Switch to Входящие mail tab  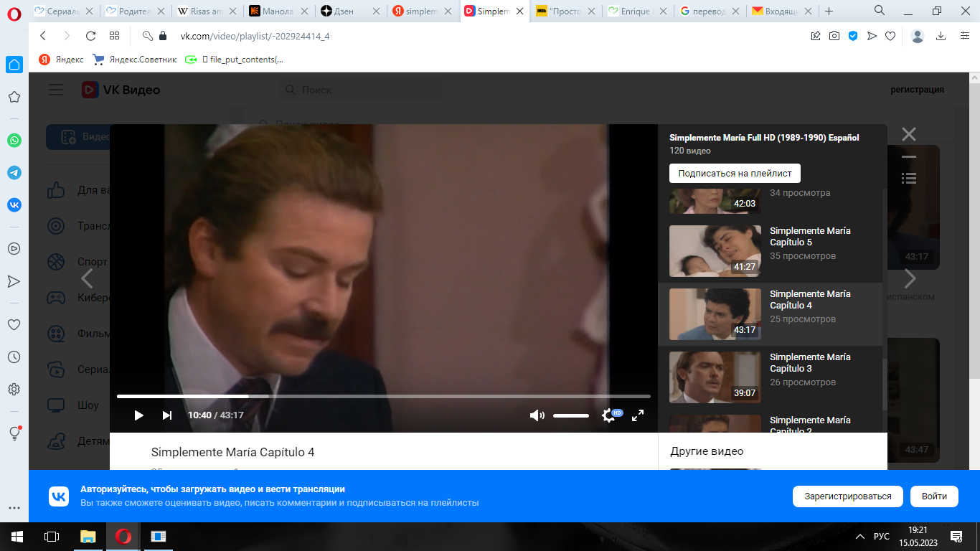780,11
